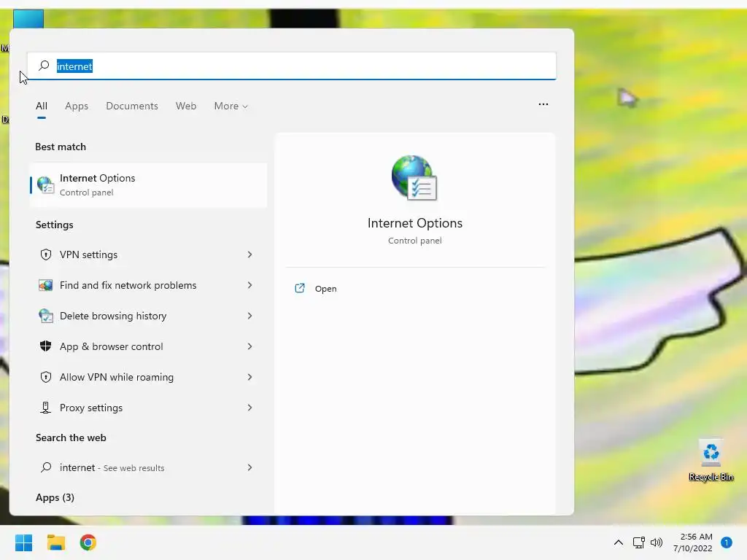Open the Windows Start button
747x560 pixels.
(23, 542)
